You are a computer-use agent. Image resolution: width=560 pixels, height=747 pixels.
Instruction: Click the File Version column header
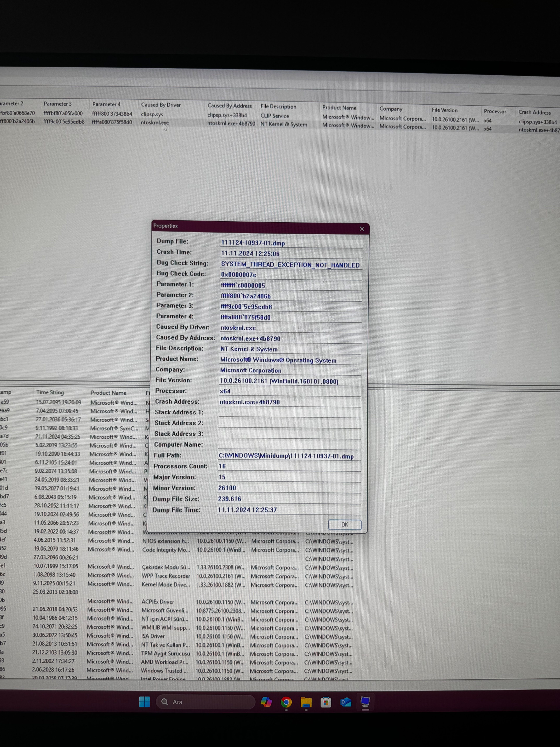pos(444,110)
